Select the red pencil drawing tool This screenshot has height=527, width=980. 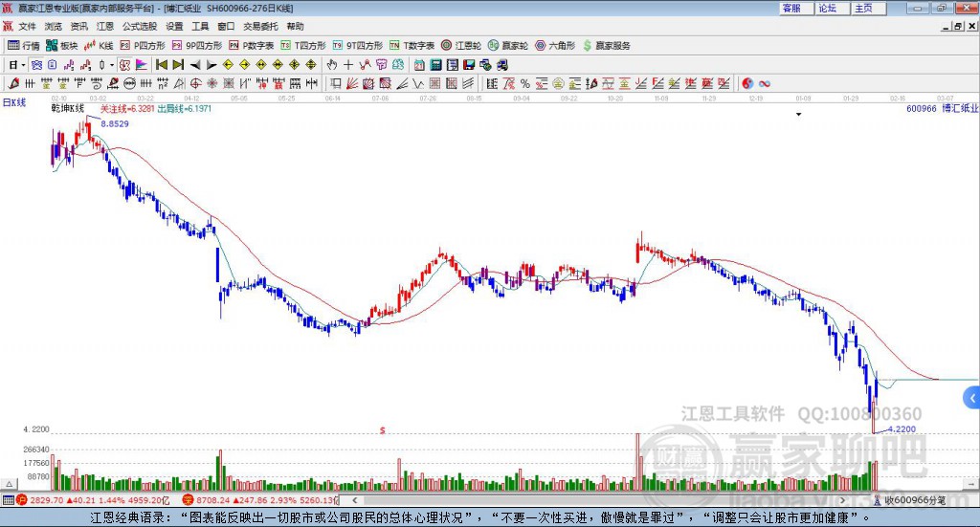13,83
